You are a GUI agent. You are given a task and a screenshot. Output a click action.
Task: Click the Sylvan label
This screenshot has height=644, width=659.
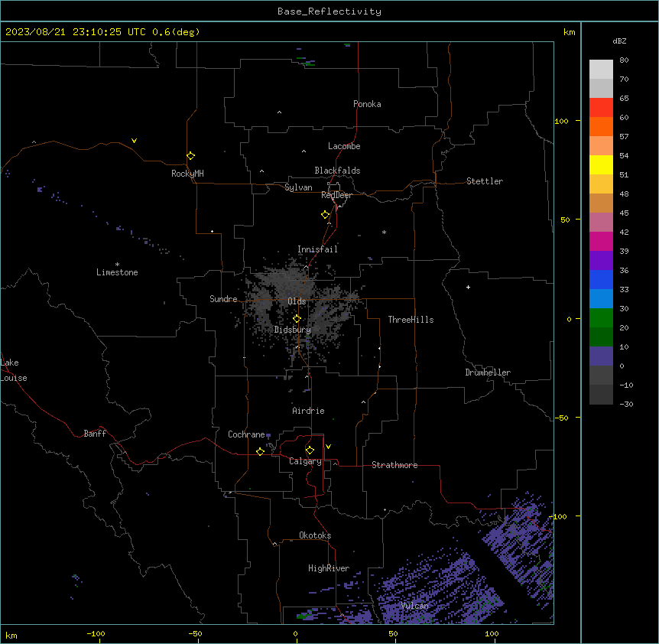click(x=298, y=187)
